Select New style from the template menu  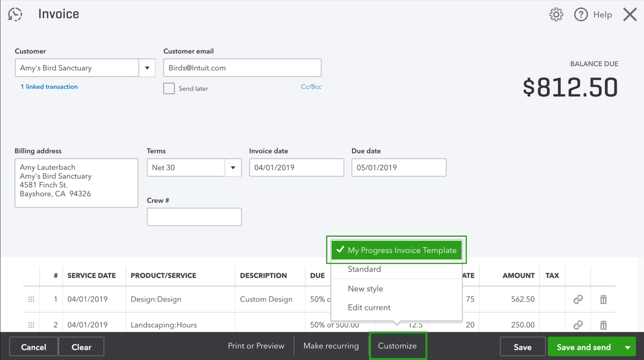coord(365,288)
